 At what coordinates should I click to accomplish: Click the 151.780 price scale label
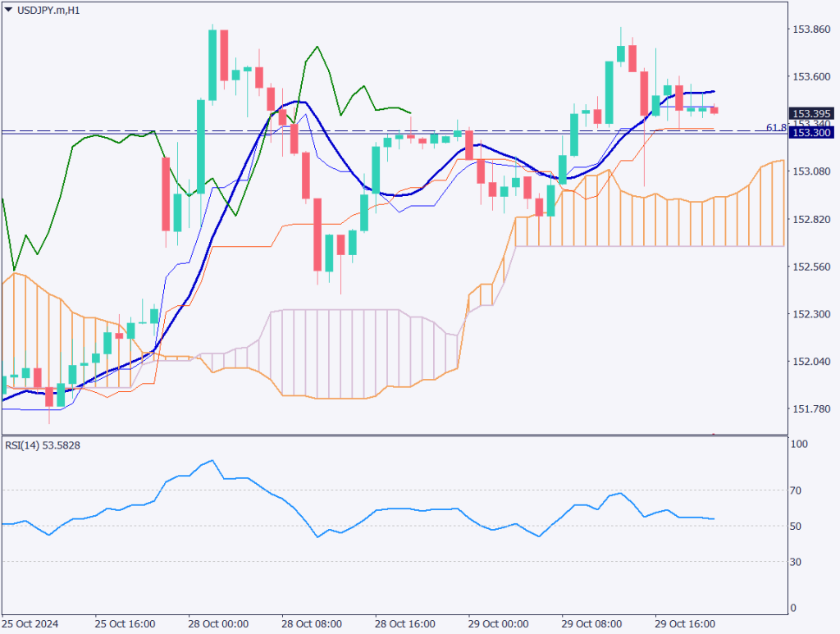(810, 409)
